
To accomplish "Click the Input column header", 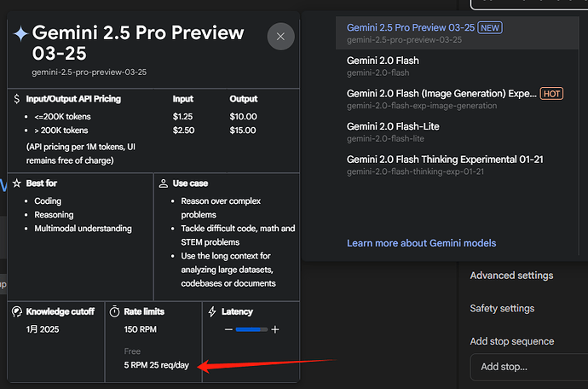I will click(182, 99).
